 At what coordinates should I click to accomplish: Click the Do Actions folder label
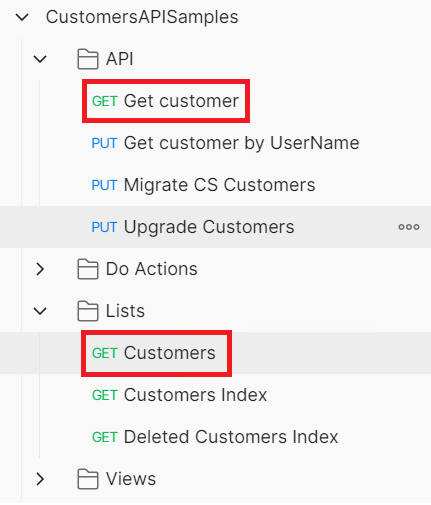pos(152,269)
